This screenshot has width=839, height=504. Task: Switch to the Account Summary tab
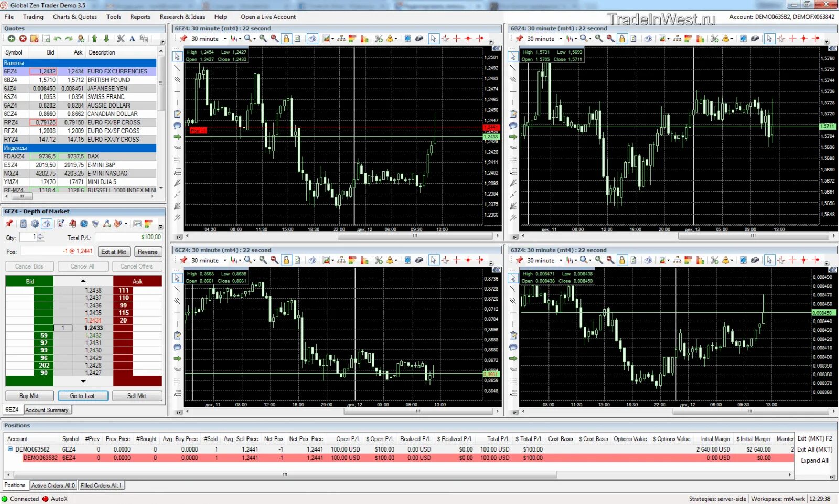(x=47, y=410)
